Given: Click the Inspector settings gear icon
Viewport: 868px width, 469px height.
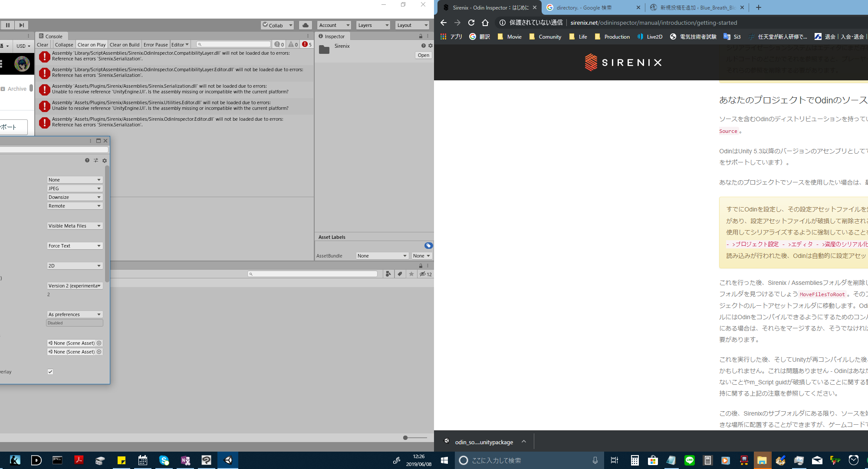Looking at the screenshot, I should point(431,46).
